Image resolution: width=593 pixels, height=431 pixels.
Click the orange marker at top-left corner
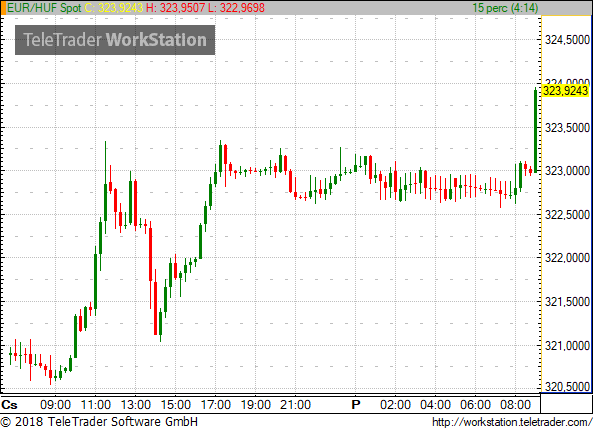point(3,8)
